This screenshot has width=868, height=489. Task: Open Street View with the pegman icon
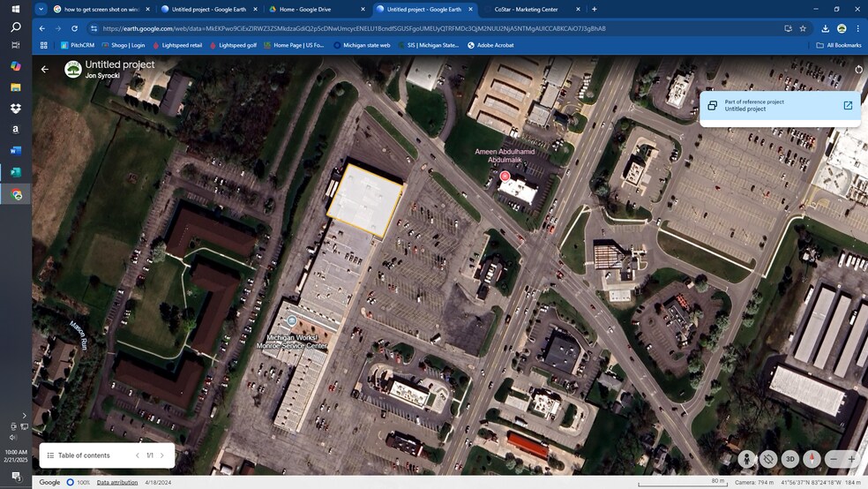tap(747, 459)
